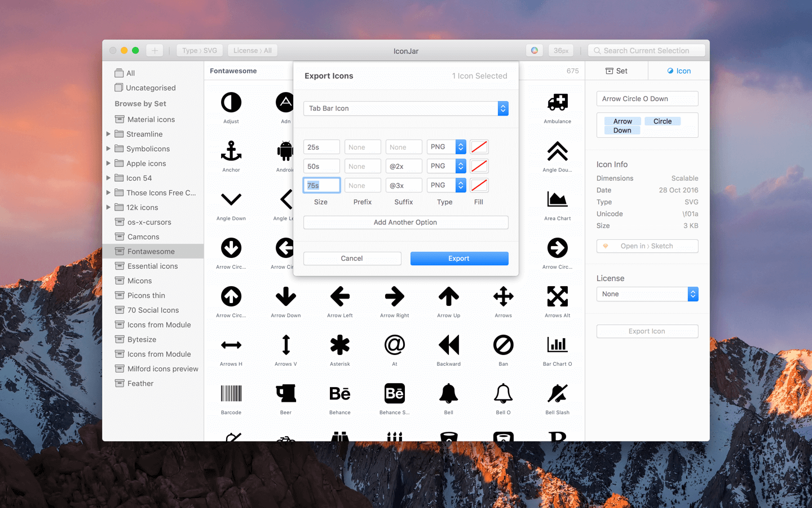Select the Barcode icon
The height and width of the screenshot is (508, 812).
[231, 394]
